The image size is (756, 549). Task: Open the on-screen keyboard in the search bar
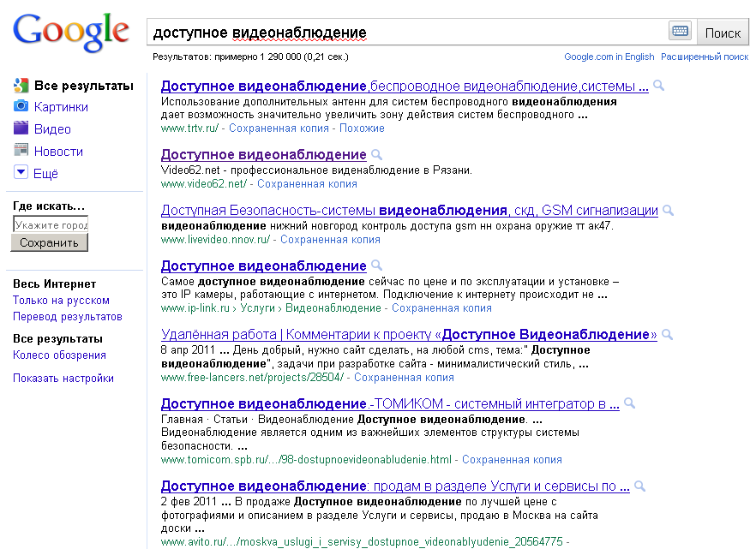(x=680, y=30)
